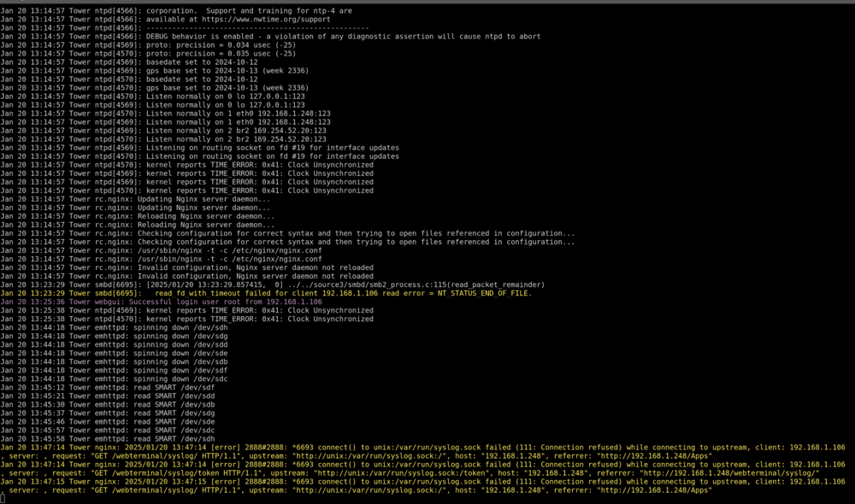Click 'read SMART /dev/sdh' line
Screen dimensions: 855x504
(108, 438)
